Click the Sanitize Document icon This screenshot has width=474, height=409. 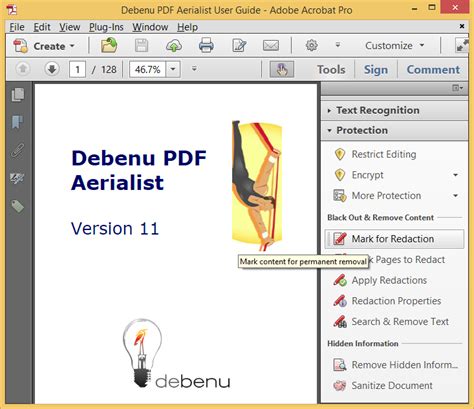click(340, 386)
